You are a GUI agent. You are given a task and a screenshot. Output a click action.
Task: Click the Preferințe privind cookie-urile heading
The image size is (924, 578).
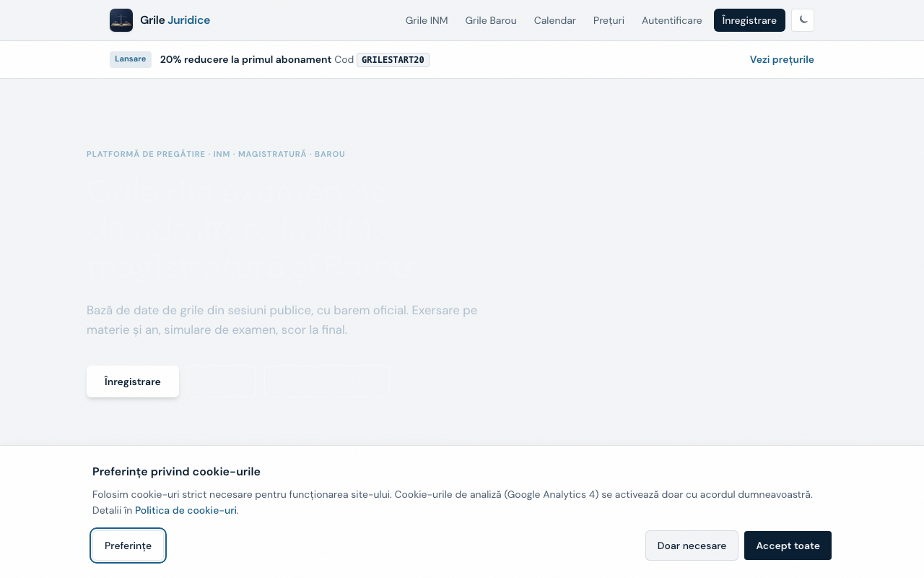176,472
